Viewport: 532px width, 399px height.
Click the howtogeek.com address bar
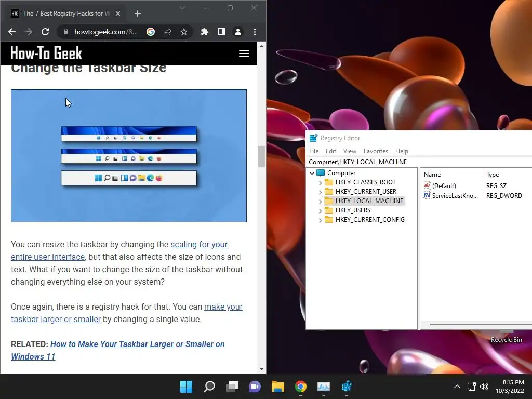[105, 32]
